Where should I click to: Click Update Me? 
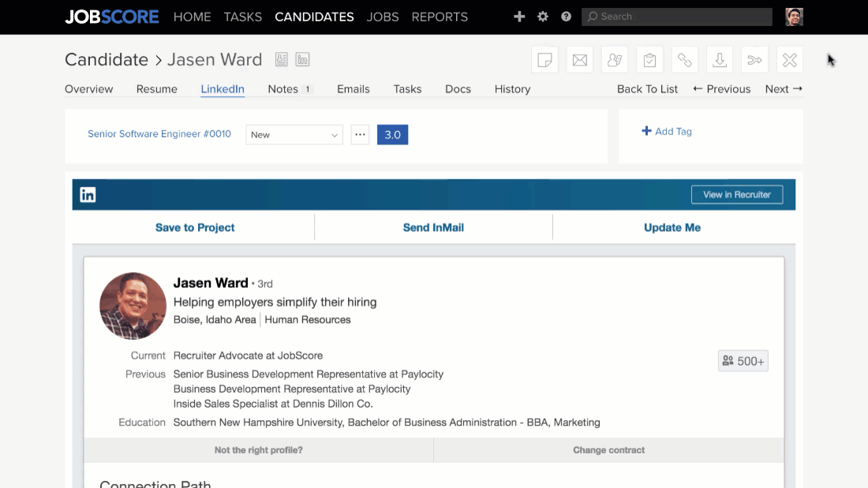[672, 227]
